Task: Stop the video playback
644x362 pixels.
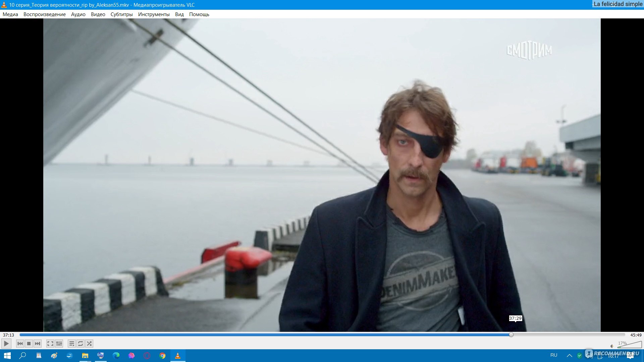Action: tap(29, 344)
